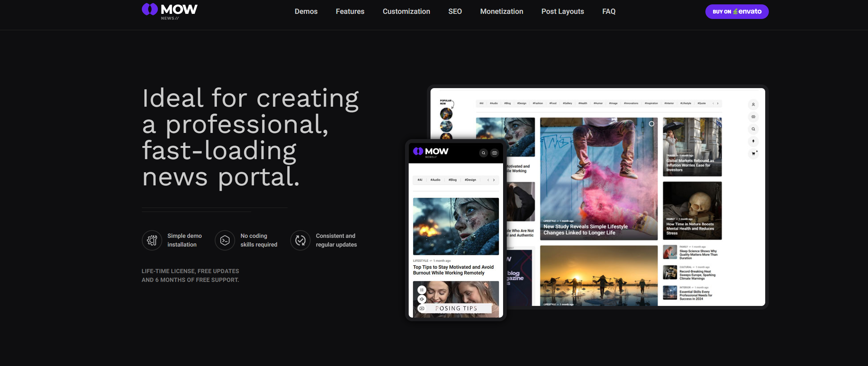
Task: Select the #Blog tag in the mobile mockup
Action: click(x=452, y=180)
